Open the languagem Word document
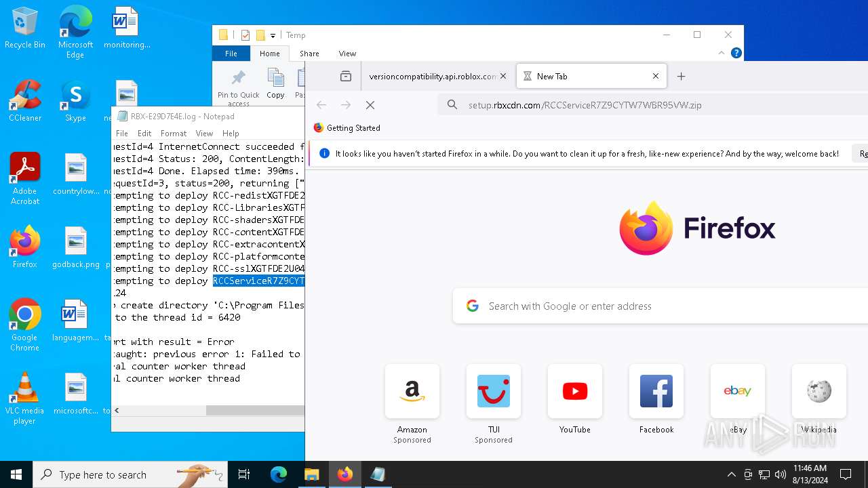 (76, 320)
